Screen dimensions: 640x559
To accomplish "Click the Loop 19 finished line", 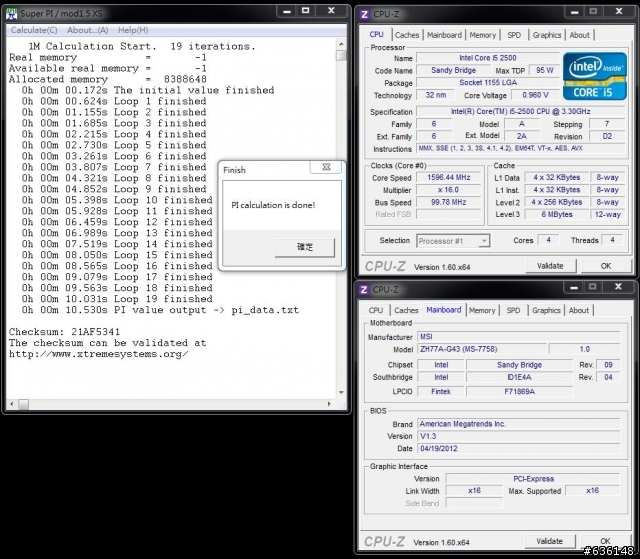I will click(117, 299).
